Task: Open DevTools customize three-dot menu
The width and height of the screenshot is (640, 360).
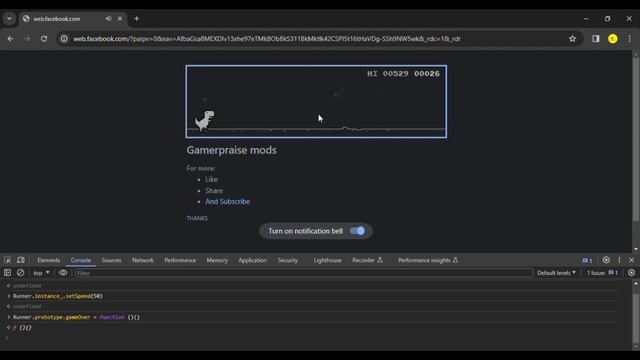Action: tap(619, 260)
